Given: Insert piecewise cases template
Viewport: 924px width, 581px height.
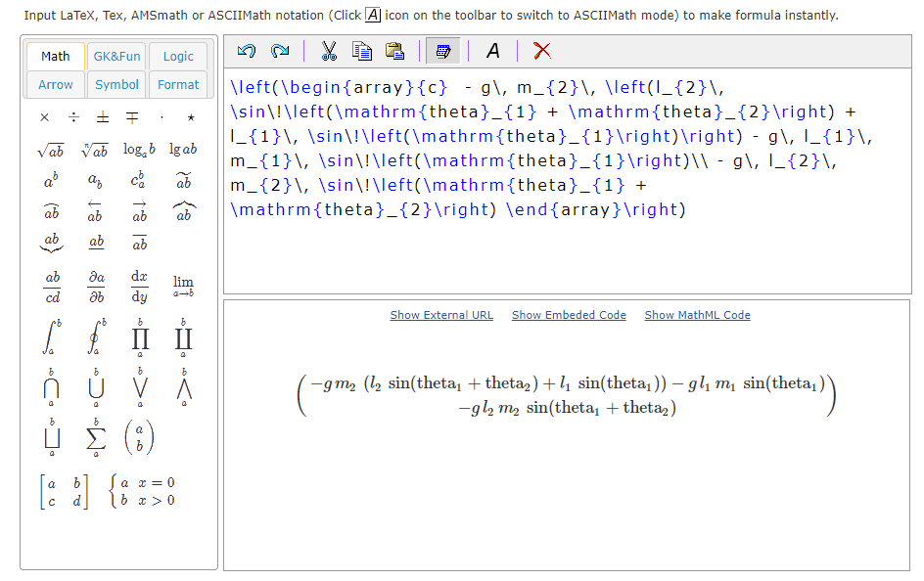Looking at the screenshot, I should (x=142, y=492).
